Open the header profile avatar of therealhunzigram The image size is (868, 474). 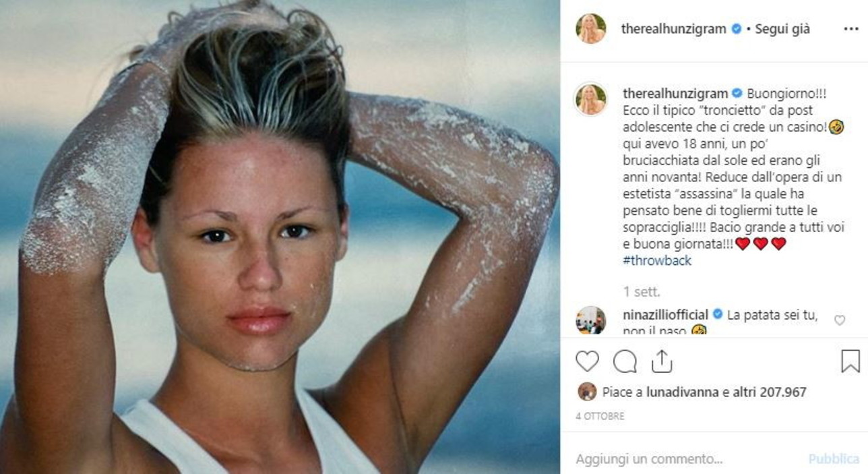(x=591, y=29)
